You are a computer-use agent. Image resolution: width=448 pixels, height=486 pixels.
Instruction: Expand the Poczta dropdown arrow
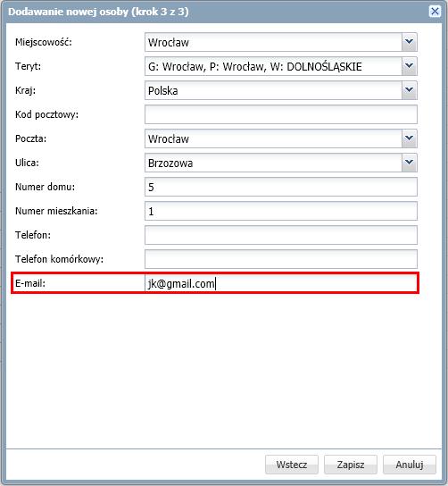coord(409,138)
